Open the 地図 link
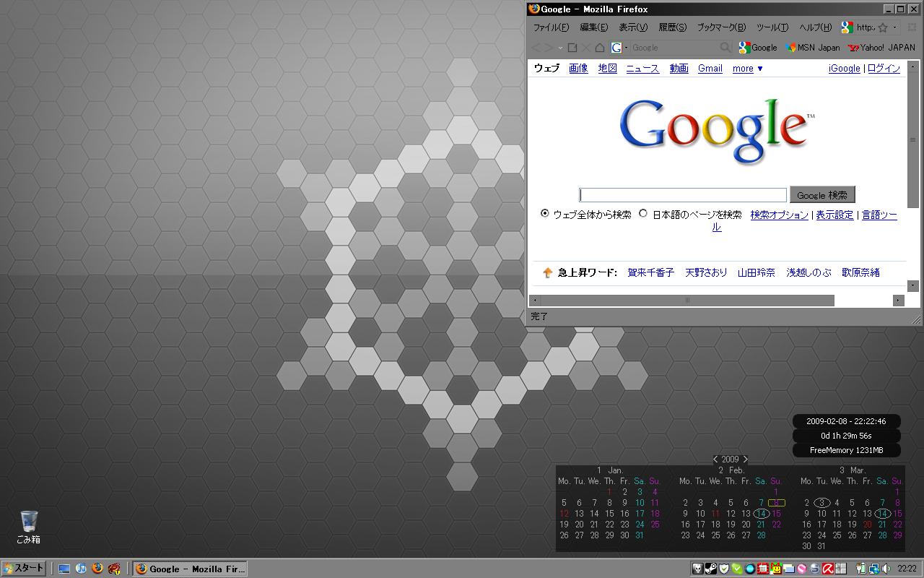The width and height of the screenshot is (924, 578). coord(607,69)
